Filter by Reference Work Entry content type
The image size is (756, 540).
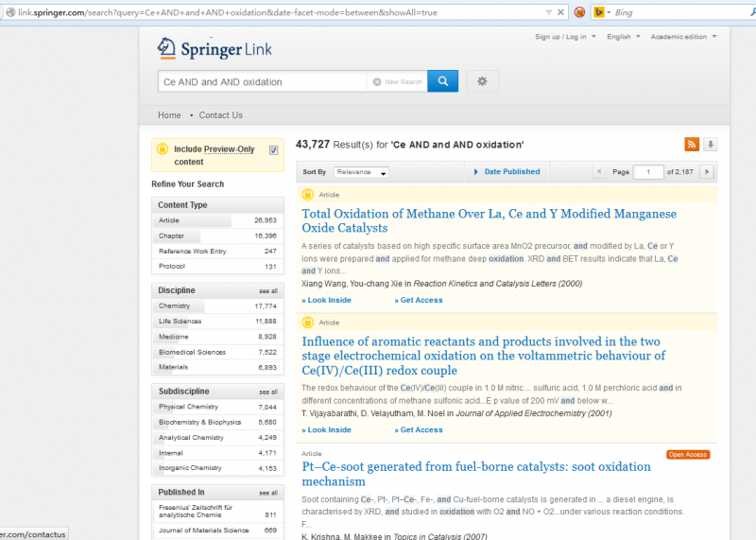217,251
